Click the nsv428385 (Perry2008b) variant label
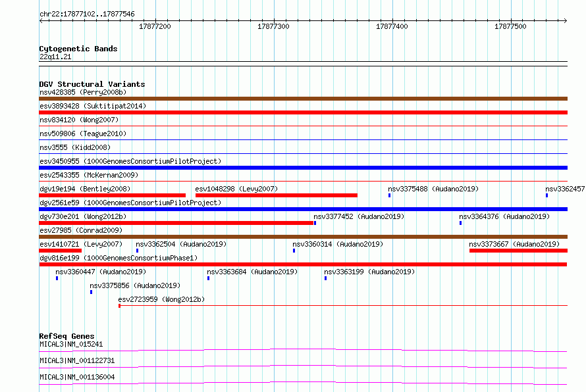The image size is (586, 392). coord(83,92)
